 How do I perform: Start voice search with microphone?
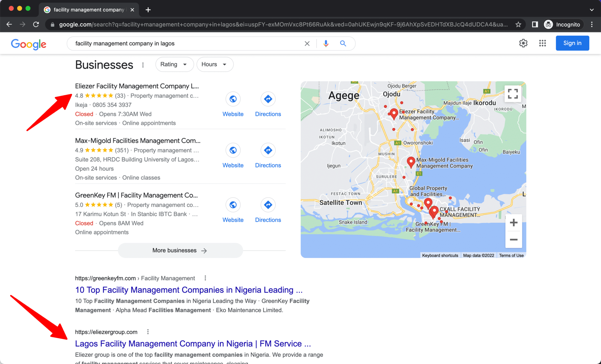[326, 43]
